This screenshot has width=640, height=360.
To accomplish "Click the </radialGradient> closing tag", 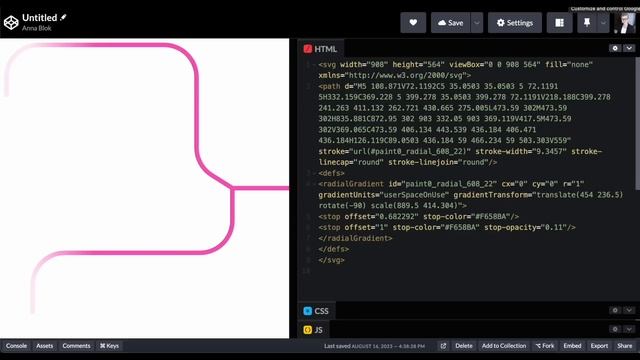I will [355, 238].
